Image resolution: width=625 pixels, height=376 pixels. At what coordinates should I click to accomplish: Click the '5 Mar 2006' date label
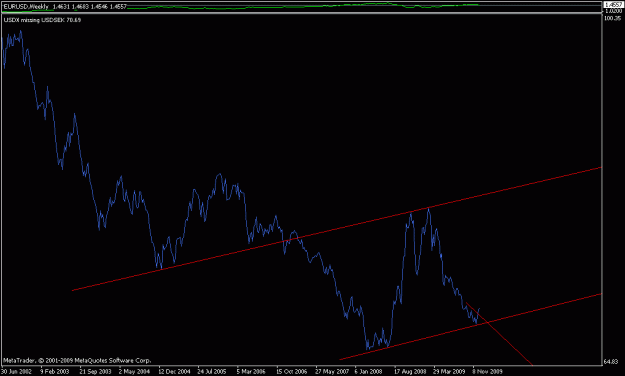(251, 372)
